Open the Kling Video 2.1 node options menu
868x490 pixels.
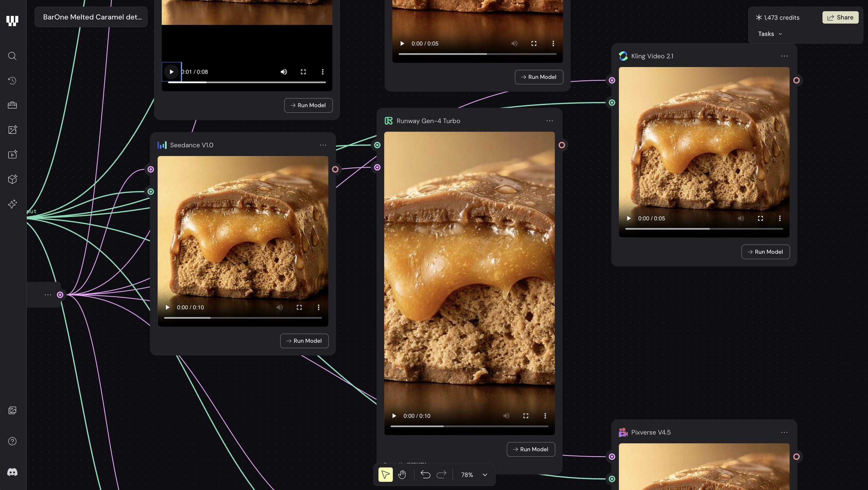[x=784, y=56]
